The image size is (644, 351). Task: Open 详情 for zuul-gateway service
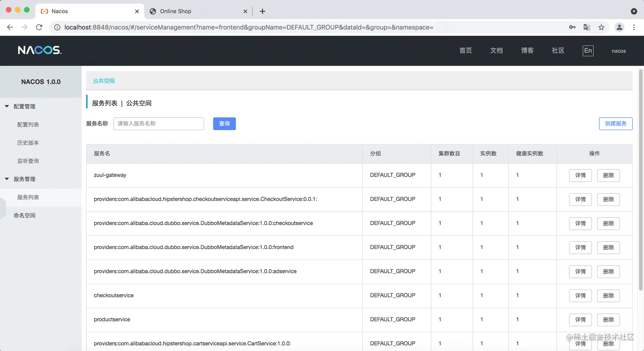coord(580,175)
